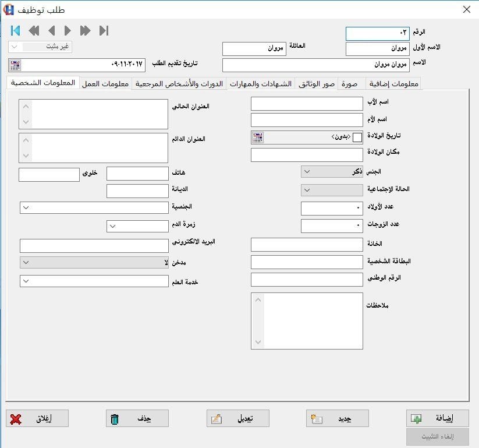Image resolution: width=479 pixels, height=448 pixels.
Task: Open the الحالة الإجتماعية dropdown
Action: 332,190
